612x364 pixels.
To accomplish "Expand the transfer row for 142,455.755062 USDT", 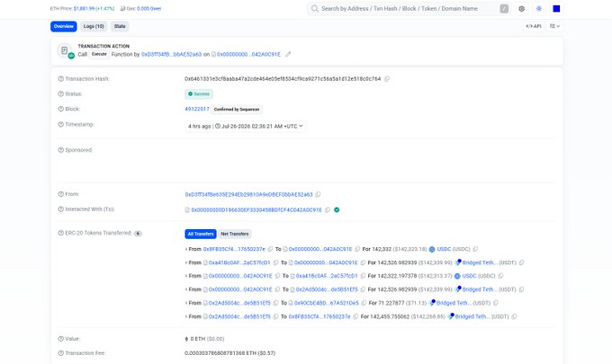I will click(x=186, y=316).
